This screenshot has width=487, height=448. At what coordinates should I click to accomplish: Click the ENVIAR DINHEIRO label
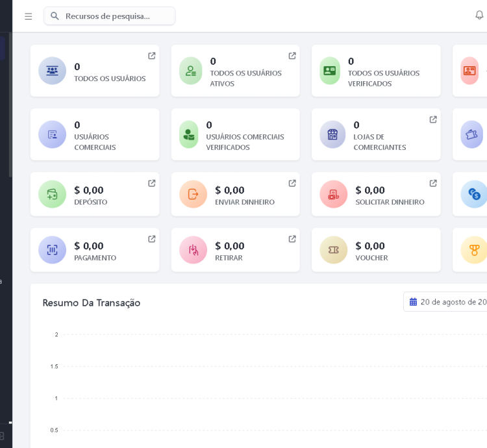[245, 202]
